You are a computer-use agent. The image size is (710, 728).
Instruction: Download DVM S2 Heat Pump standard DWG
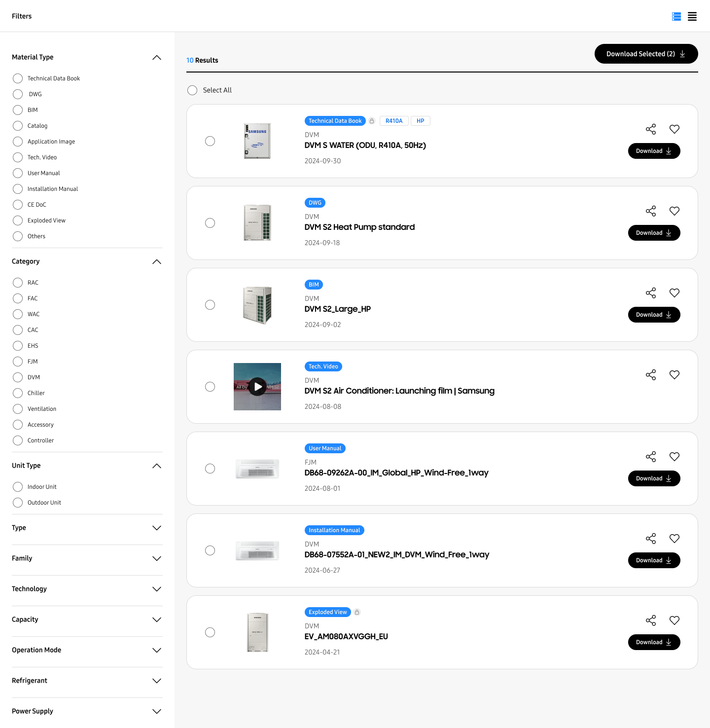coord(654,233)
